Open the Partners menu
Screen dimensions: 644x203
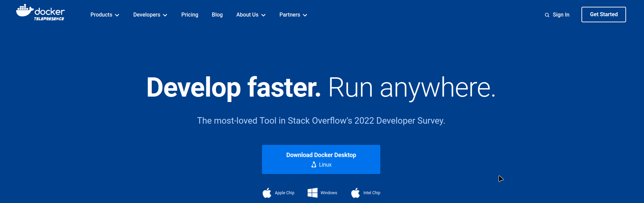(293, 15)
